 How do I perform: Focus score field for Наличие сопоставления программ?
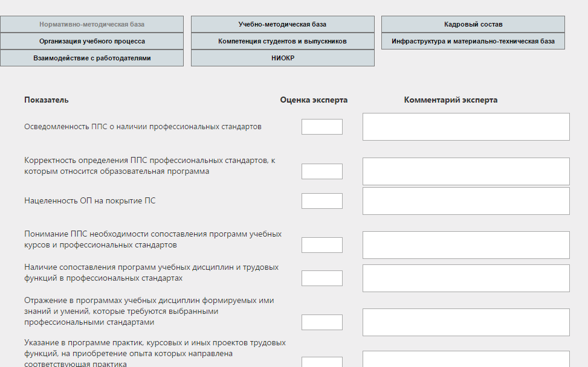[321, 278]
